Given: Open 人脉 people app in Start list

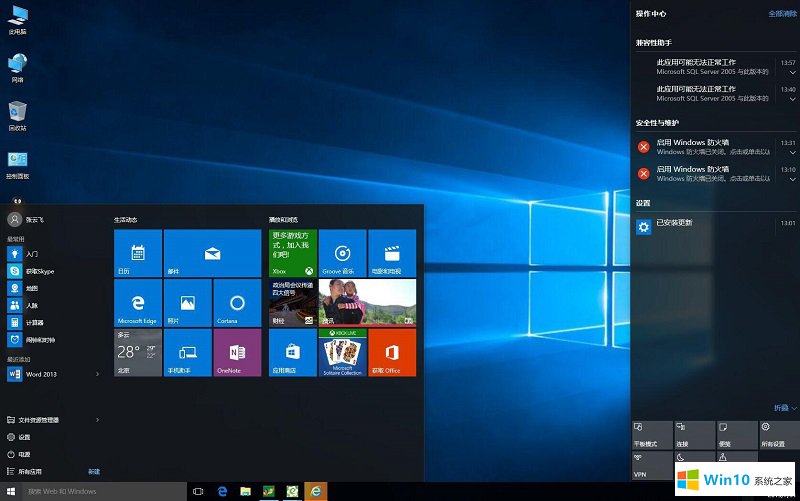Looking at the screenshot, I should (54, 305).
